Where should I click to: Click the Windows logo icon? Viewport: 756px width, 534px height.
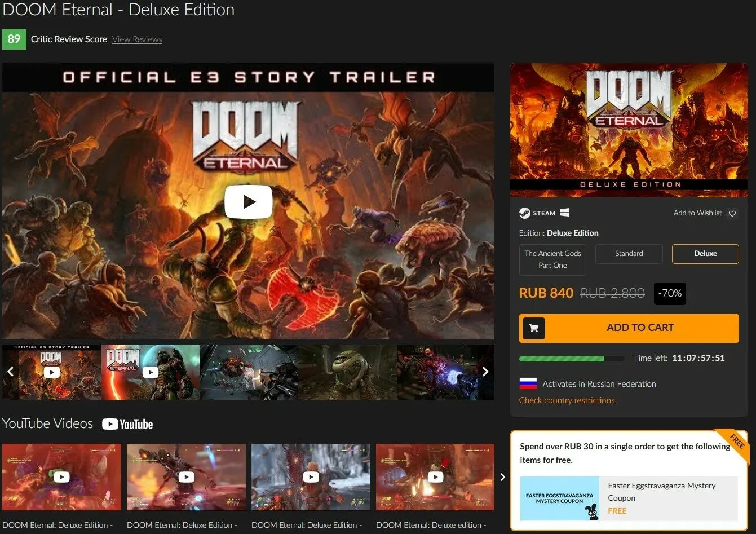coord(565,213)
